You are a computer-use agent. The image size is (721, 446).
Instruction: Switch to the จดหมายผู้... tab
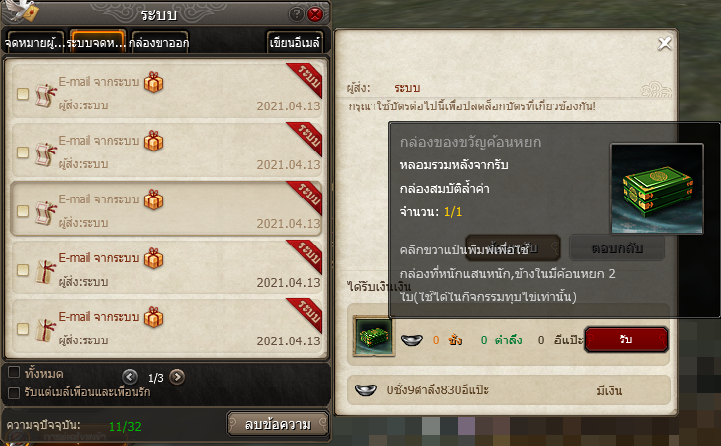point(35,42)
